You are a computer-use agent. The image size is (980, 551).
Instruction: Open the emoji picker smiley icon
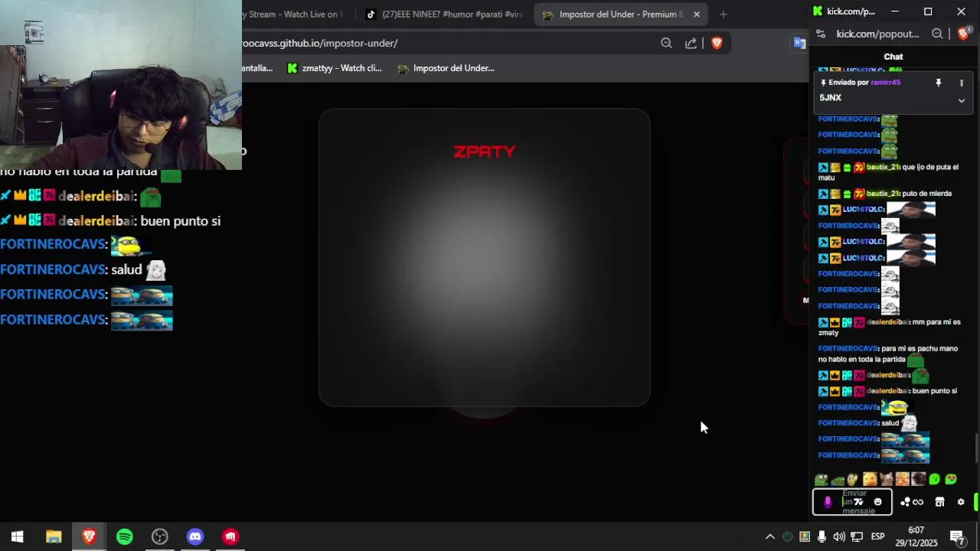tap(878, 502)
